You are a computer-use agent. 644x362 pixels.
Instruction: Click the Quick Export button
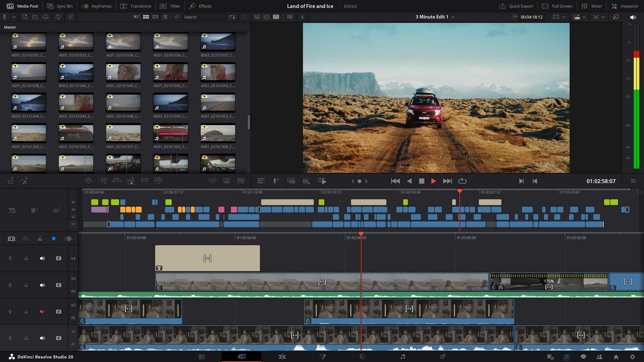click(516, 6)
